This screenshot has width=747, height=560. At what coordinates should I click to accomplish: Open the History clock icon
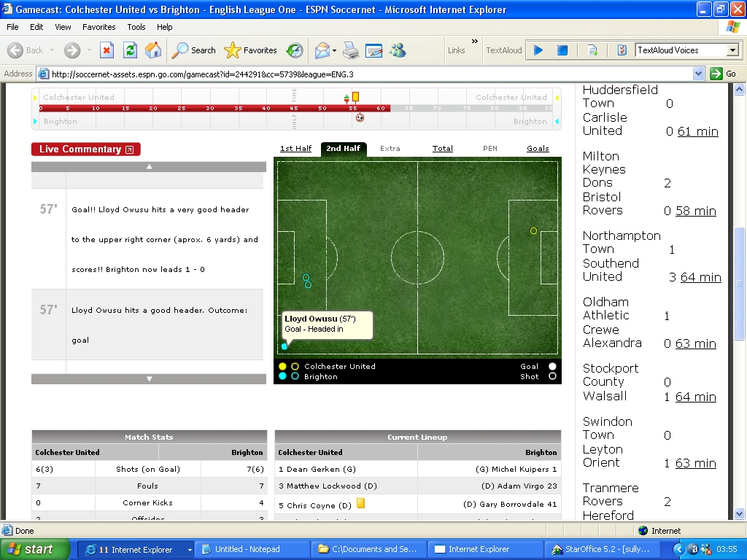295,50
